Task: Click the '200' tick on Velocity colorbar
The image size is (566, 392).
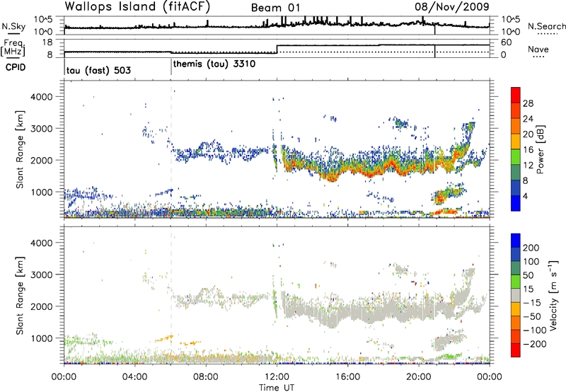Action: click(x=531, y=248)
